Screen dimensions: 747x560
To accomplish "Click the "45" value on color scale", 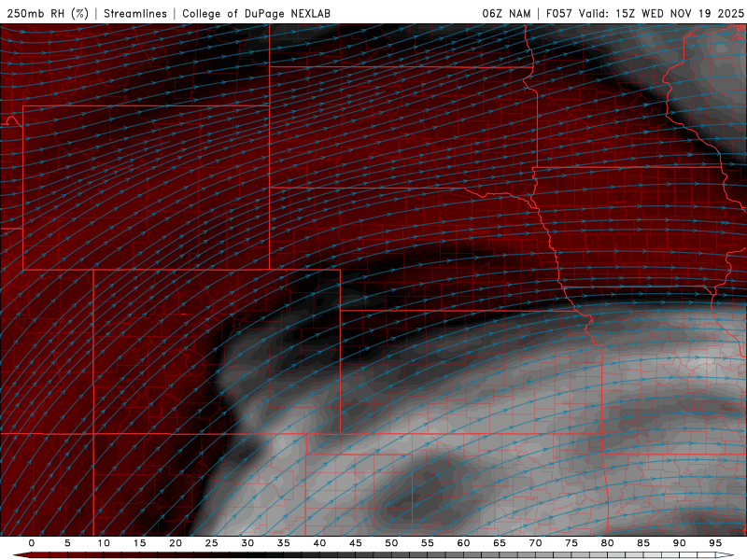I will pos(356,543).
